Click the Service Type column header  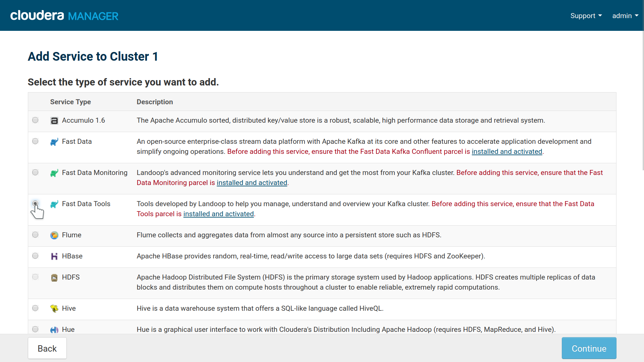(70, 102)
